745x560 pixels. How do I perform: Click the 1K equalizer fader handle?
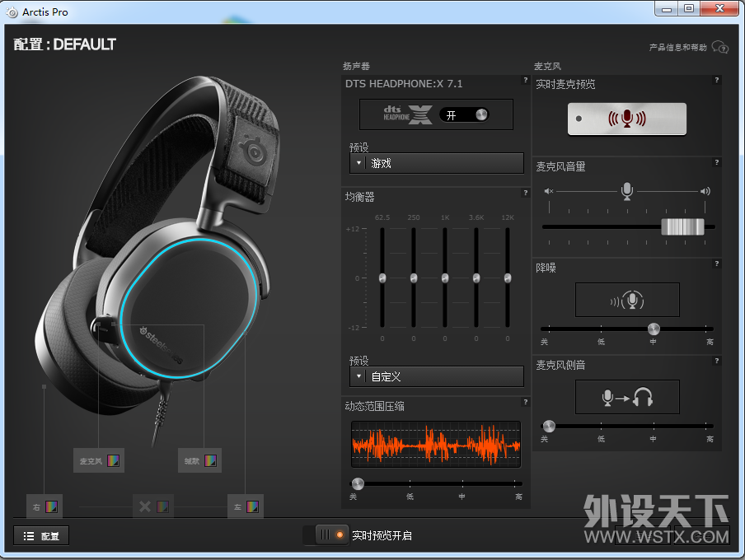[x=444, y=278]
